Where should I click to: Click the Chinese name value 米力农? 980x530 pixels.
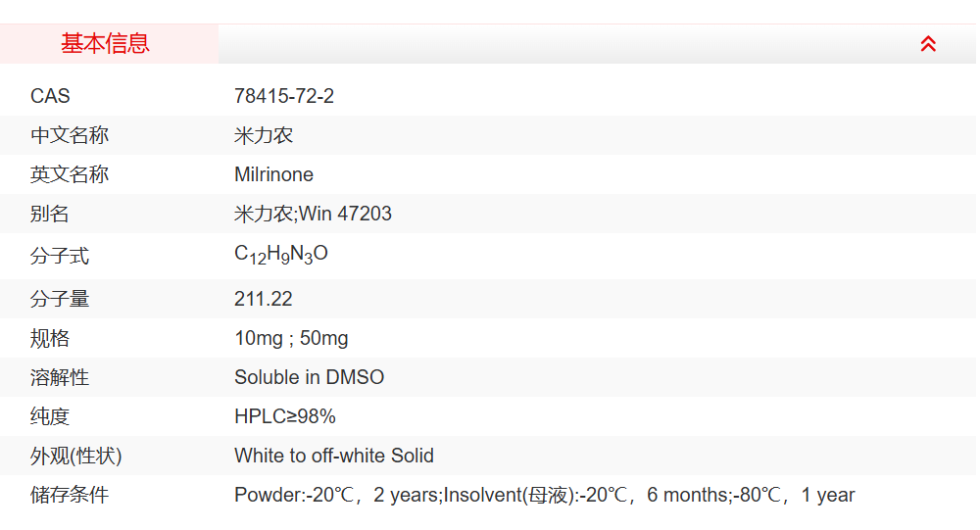(264, 135)
